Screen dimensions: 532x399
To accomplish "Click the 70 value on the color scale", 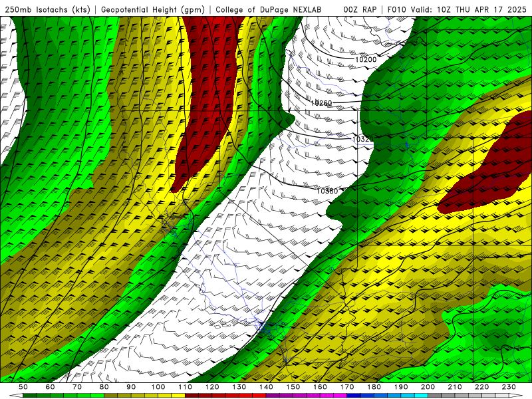I will [77, 387].
